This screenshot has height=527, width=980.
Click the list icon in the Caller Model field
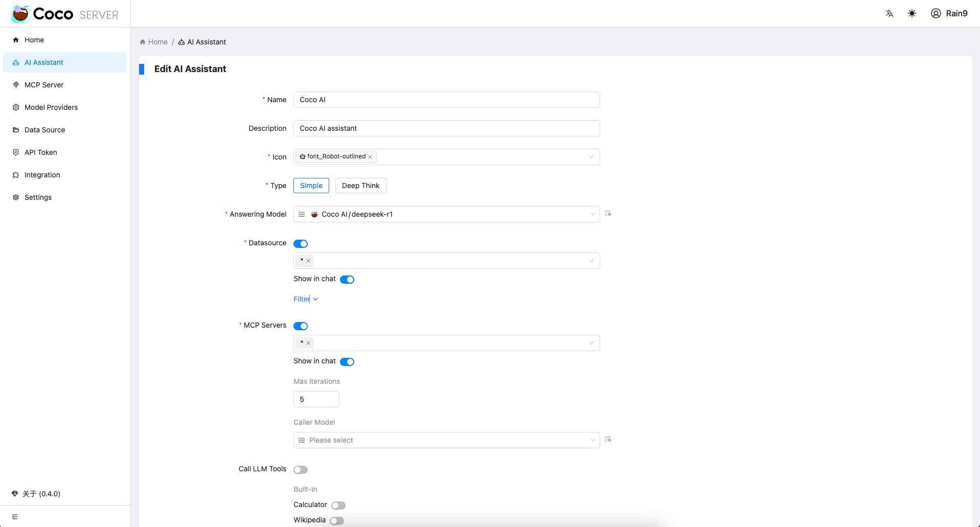(302, 440)
